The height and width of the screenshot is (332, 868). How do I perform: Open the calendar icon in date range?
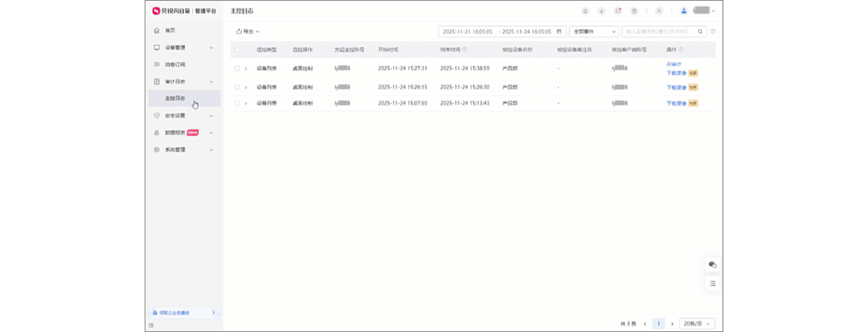pyautogui.click(x=558, y=32)
